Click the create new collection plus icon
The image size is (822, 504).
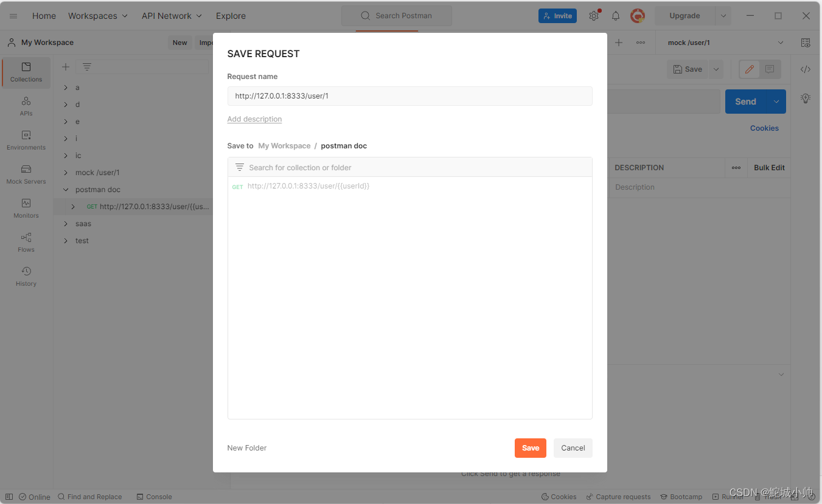[66, 67]
